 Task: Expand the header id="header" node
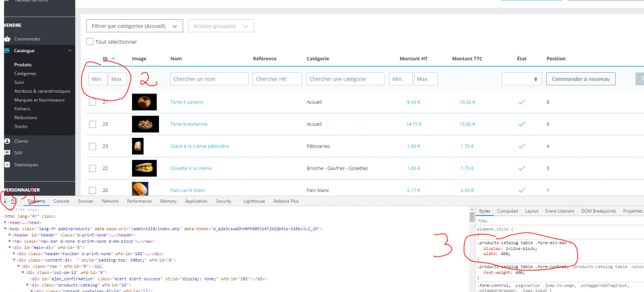click(10, 235)
